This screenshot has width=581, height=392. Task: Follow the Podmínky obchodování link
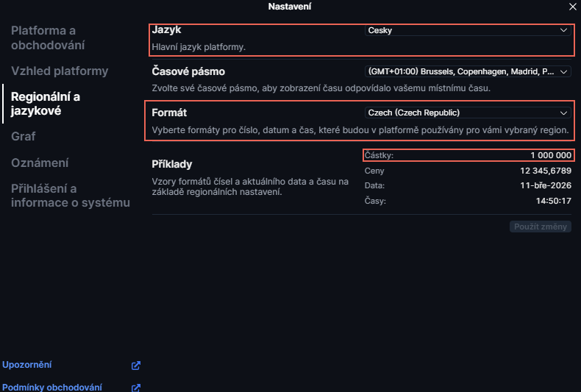pos(52,388)
